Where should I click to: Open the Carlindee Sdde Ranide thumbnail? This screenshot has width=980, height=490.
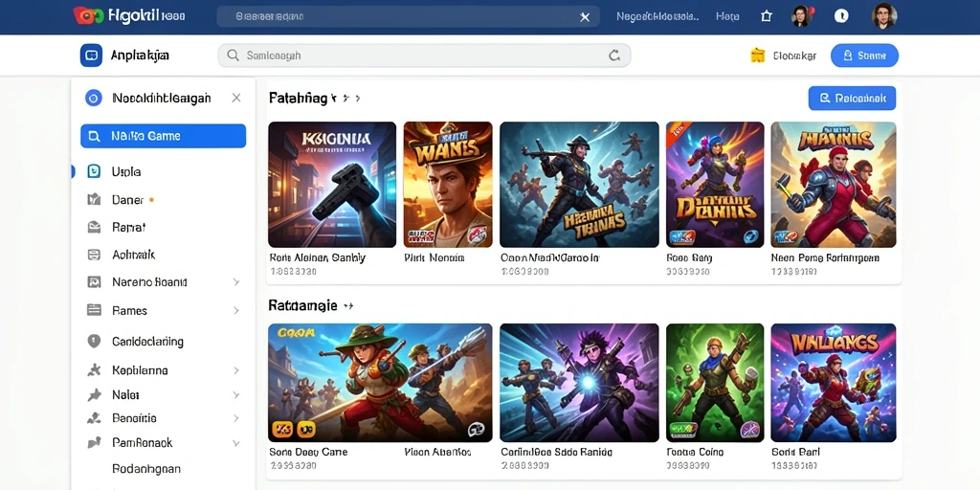[x=579, y=383]
